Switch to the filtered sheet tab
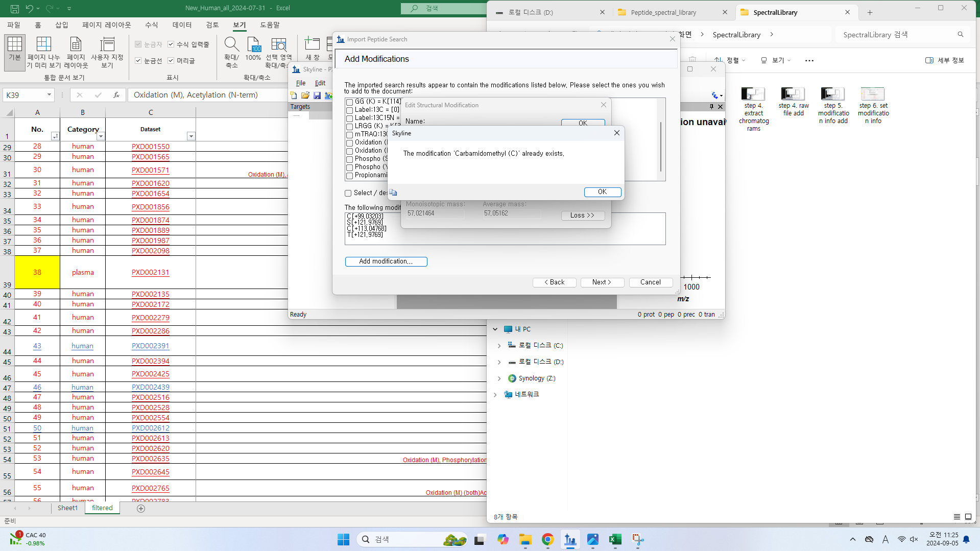This screenshot has height=551, width=980. (102, 508)
